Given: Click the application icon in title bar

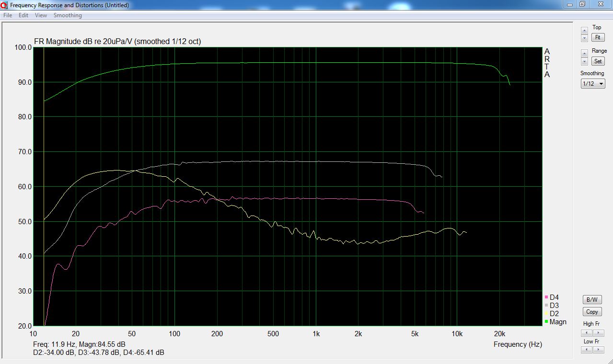Looking at the screenshot, I should (x=4, y=5).
